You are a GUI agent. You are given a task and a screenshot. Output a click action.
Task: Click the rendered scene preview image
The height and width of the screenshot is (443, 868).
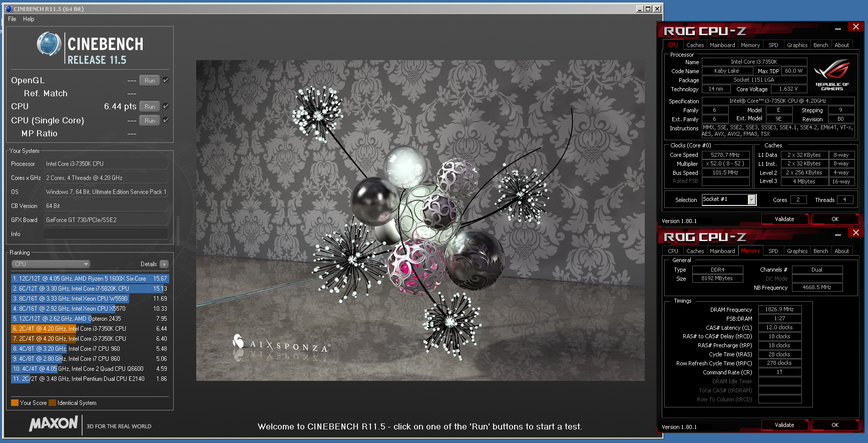click(420, 220)
